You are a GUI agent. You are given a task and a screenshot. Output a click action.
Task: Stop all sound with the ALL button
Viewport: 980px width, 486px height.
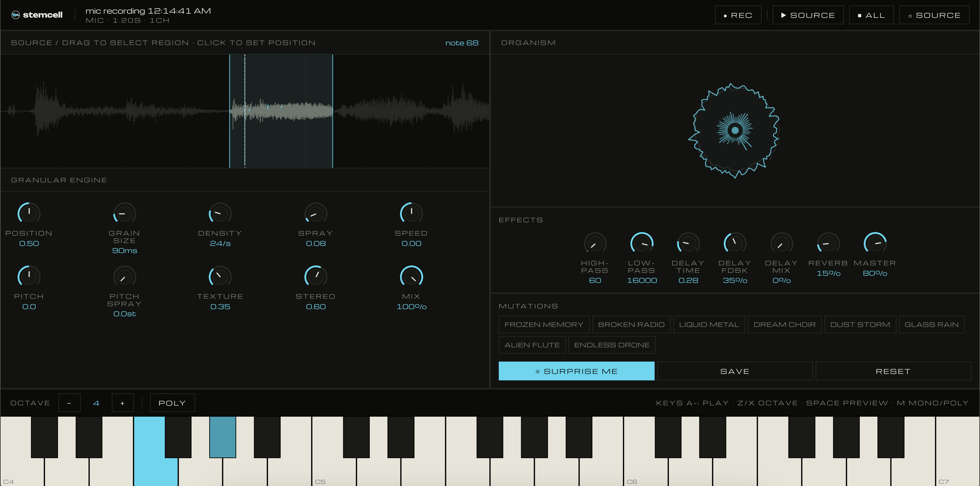pyautogui.click(x=871, y=15)
